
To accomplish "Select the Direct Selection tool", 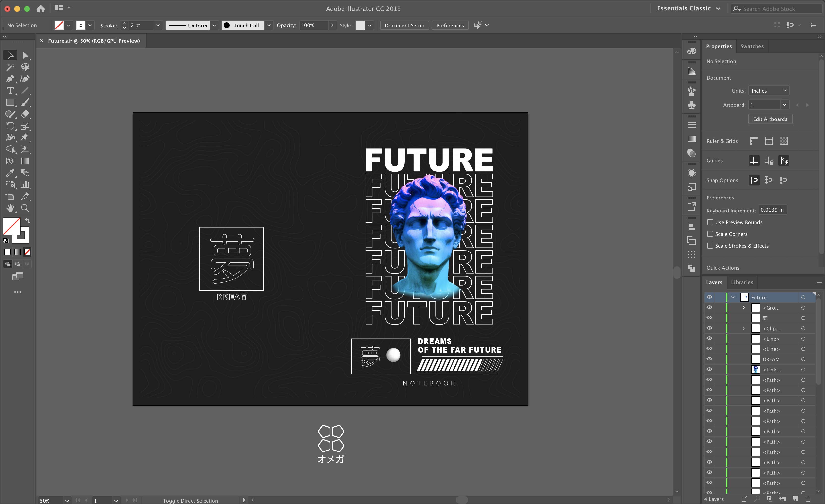I will (25, 55).
